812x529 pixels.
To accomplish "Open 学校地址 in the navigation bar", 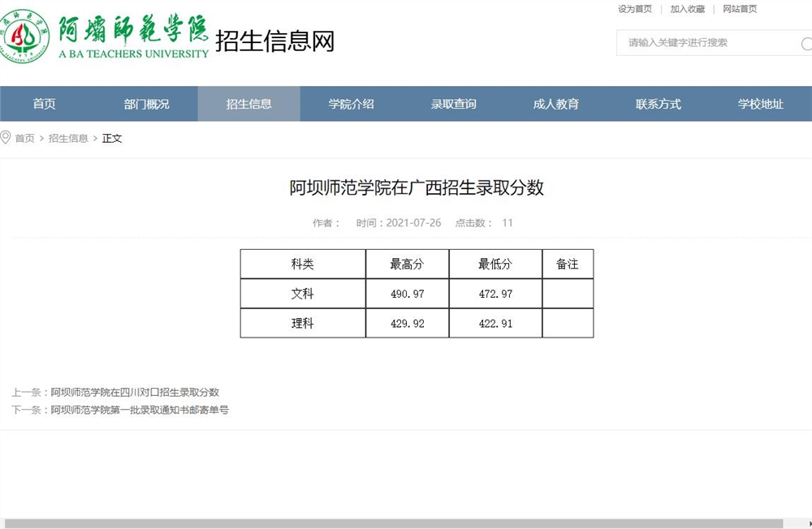I will 760,104.
